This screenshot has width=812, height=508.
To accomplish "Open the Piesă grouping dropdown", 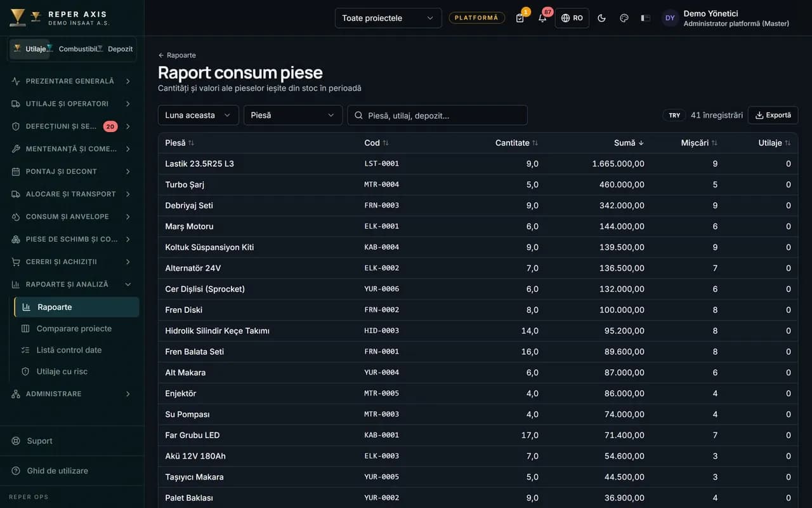I will pos(293,115).
